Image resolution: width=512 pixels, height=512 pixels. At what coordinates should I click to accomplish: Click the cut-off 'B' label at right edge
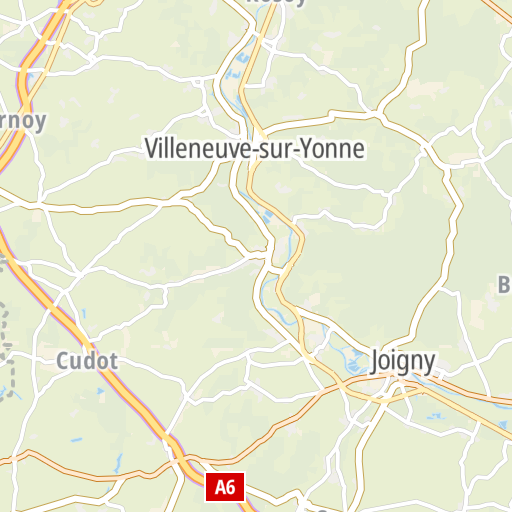(505, 285)
